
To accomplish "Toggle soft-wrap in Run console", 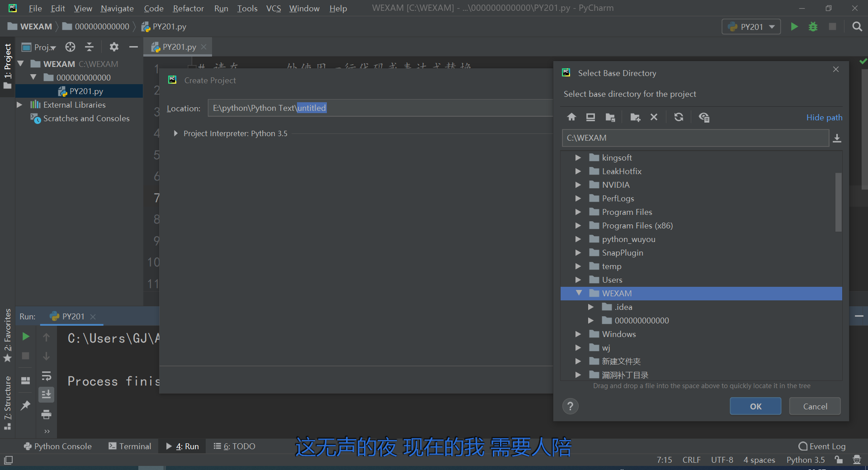I will click(46, 376).
